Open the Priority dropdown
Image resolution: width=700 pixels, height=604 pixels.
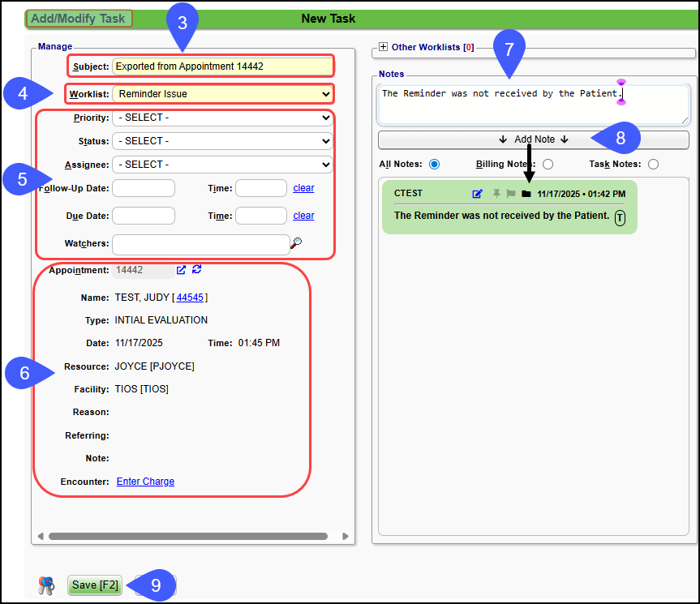coord(221,118)
